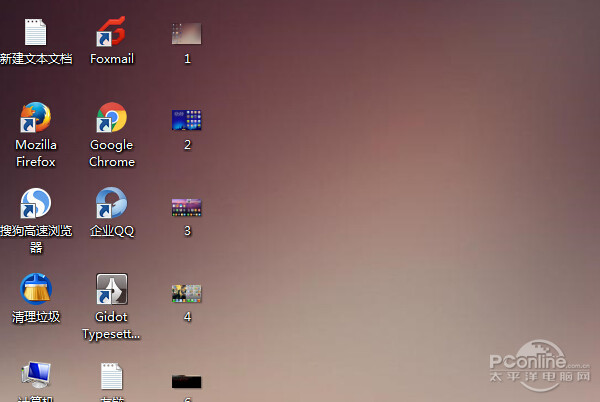
Task: Click the Gidot Typesett... label text
Action: click(111, 325)
